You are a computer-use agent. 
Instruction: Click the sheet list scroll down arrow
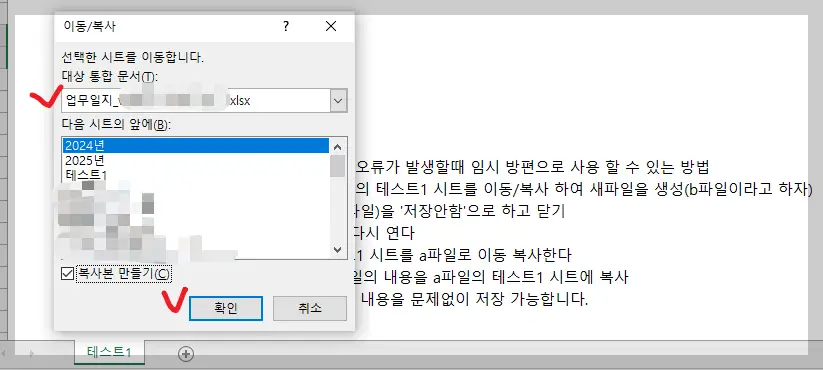click(337, 250)
